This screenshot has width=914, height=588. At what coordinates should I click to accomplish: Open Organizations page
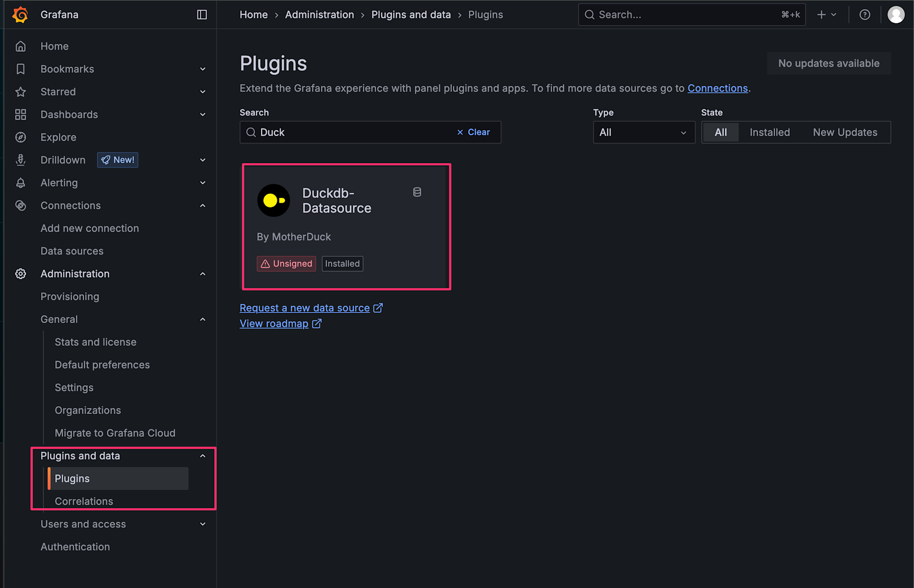[x=88, y=410]
